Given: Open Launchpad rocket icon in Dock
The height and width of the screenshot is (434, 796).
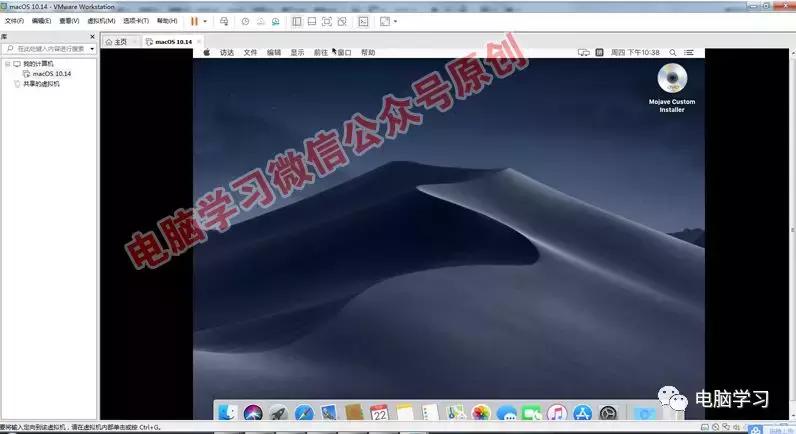Looking at the screenshot, I should tap(278, 414).
